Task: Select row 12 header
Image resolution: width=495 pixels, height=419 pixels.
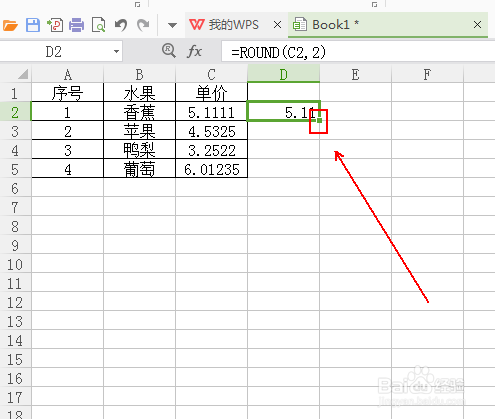Action: click(x=15, y=302)
